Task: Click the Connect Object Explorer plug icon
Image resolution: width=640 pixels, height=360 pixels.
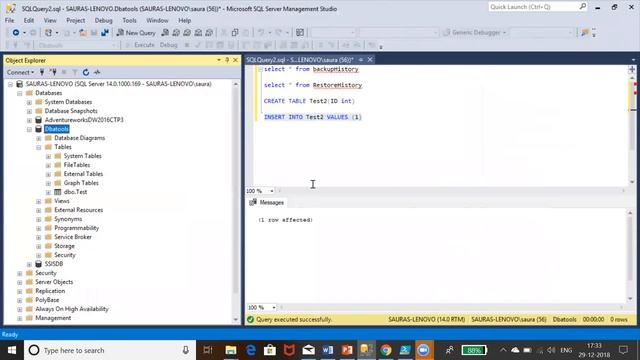Action: 42,72
